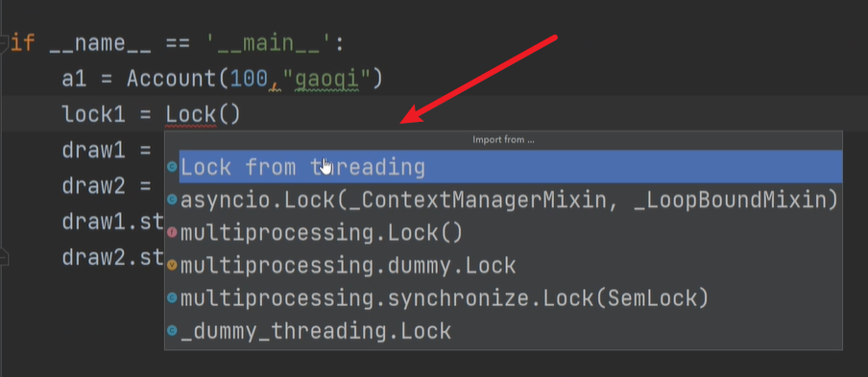Choose multiprocessing.synchronize.Lock(SemLock) entry
This screenshot has width=868, height=377.
(511, 298)
